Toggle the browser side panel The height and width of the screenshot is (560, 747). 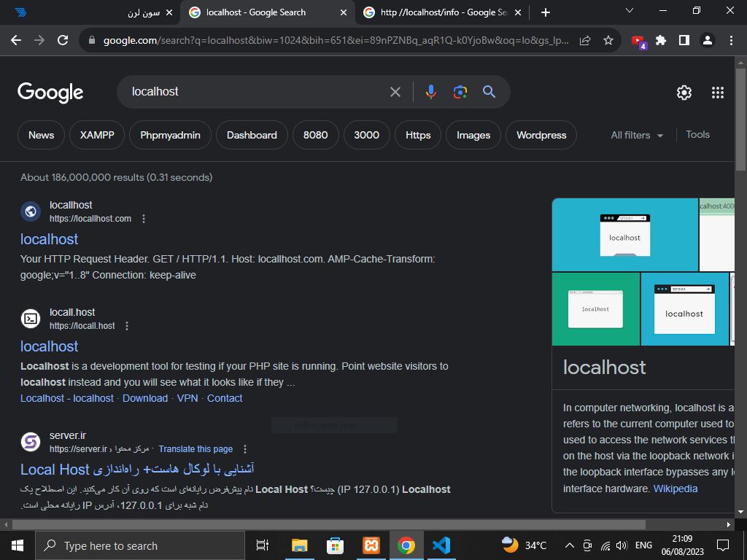coord(684,41)
